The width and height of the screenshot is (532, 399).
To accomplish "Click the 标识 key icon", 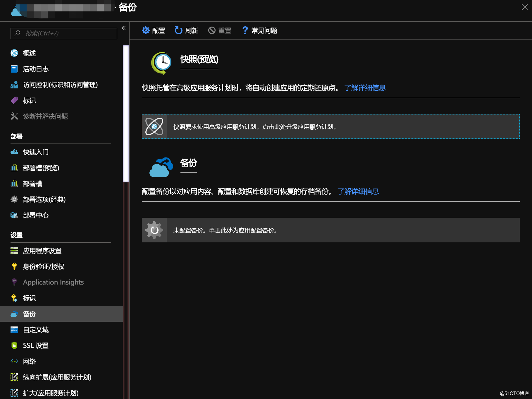I will point(14,298).
